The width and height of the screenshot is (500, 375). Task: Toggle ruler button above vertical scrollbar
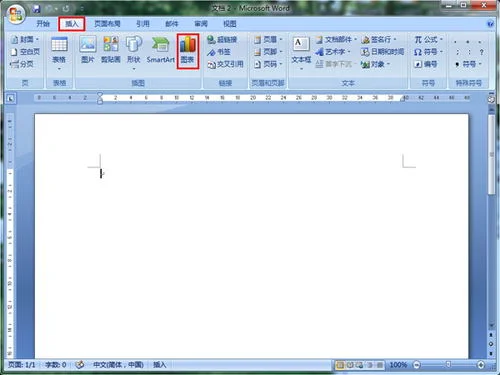491,99
